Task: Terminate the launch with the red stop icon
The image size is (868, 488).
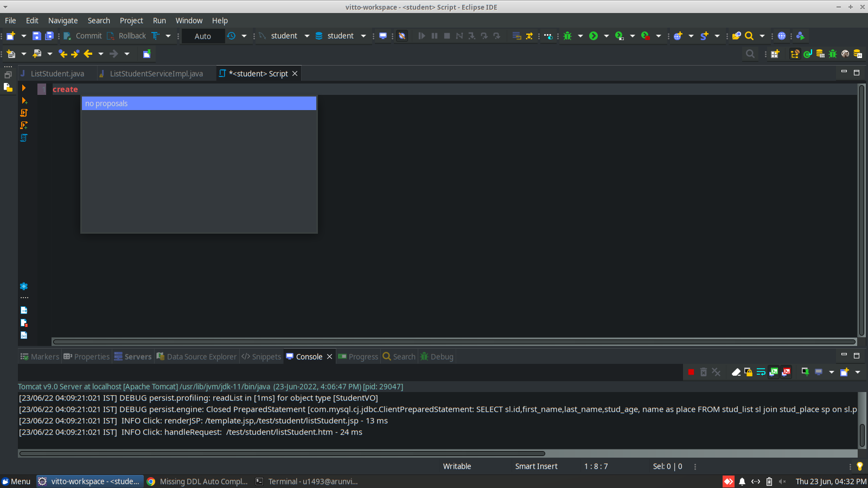Action: pos(691,372)
